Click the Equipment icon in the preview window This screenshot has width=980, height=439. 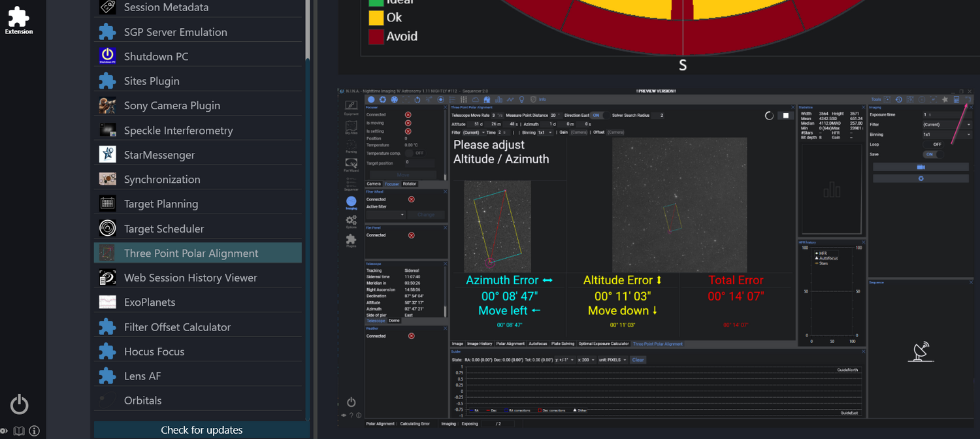[351, 108]
